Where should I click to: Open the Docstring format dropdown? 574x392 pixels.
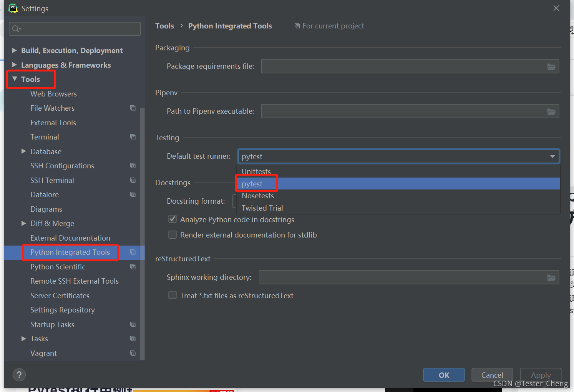235,201
